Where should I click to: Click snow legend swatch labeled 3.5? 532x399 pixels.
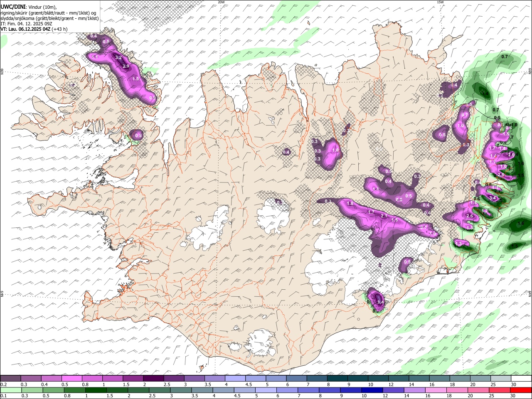tap(214, 379)
